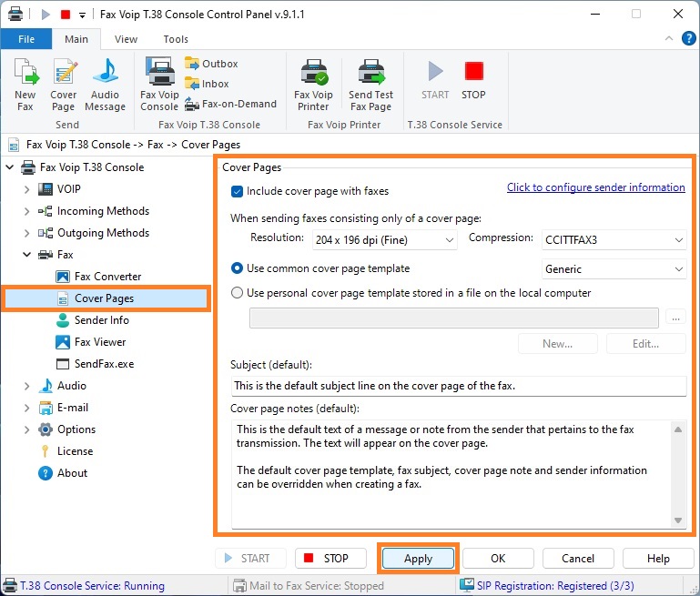Select Use personal cover page template
Viewport: 700px width, 596px height.
point(237,293)
